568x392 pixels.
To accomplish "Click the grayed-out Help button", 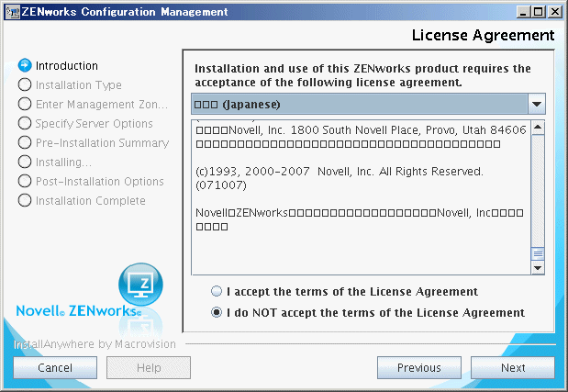I will click(149, 368).
